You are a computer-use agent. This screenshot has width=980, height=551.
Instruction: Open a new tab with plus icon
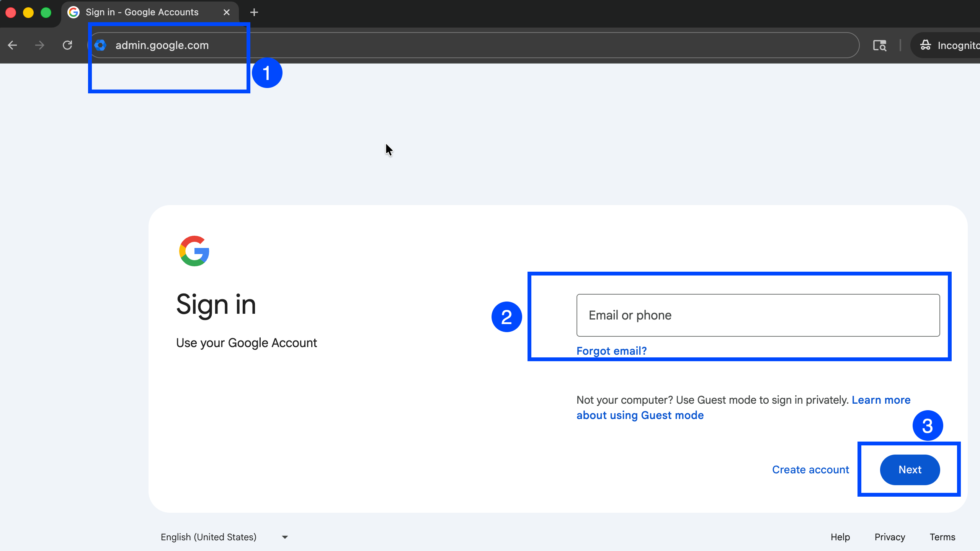pos(254,12)
